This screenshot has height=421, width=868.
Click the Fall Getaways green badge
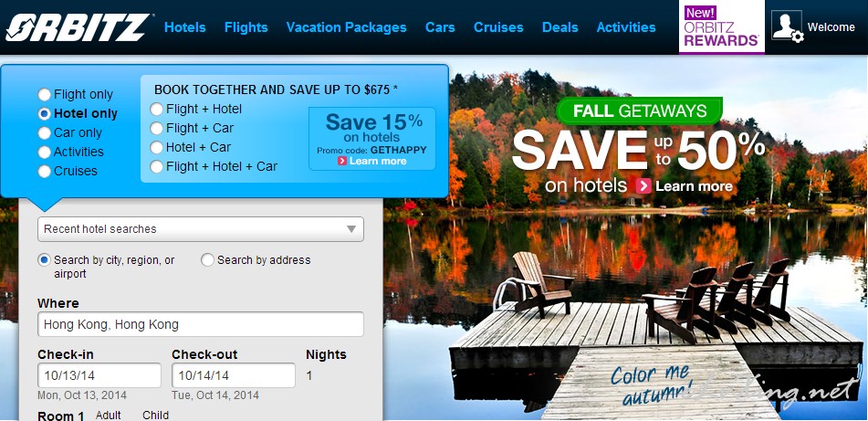point(640,111)
